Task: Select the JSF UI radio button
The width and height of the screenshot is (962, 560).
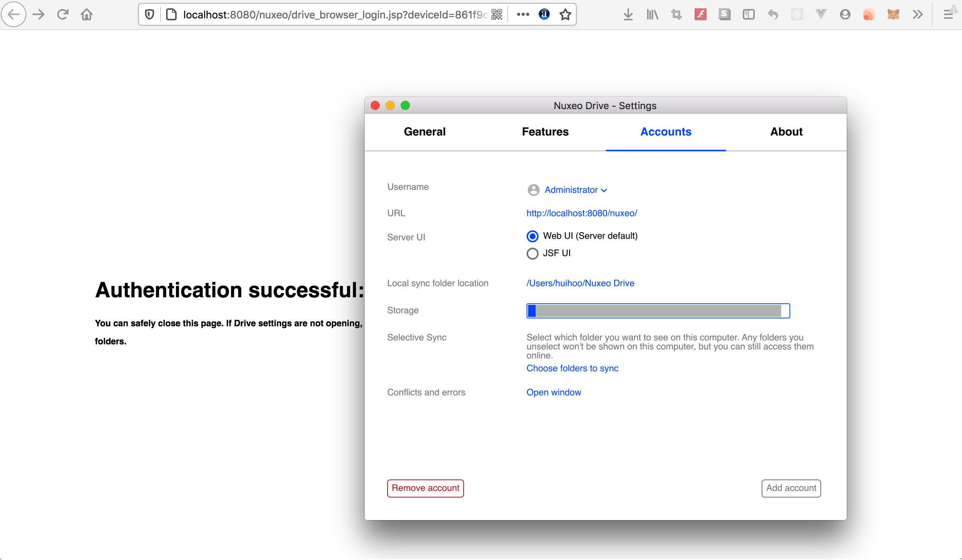Action: click(x=533, y=253)
